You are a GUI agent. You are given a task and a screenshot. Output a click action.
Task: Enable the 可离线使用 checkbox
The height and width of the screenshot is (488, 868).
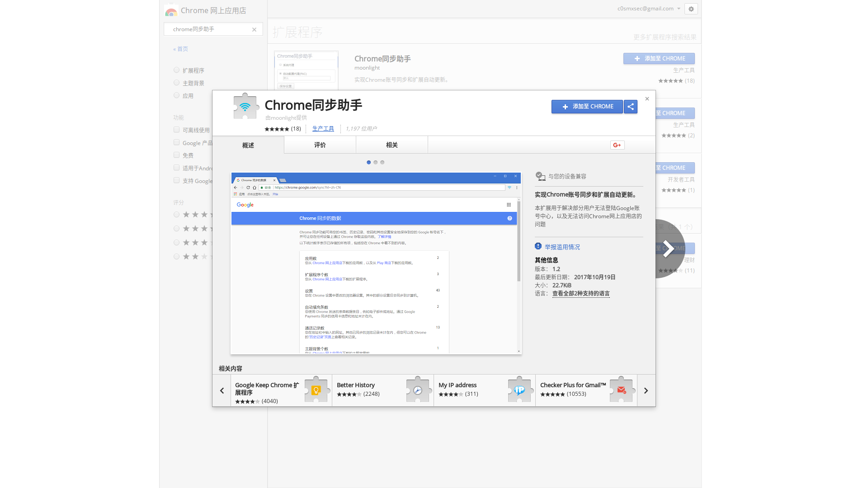pyautogui.click(x=176, y=130)
